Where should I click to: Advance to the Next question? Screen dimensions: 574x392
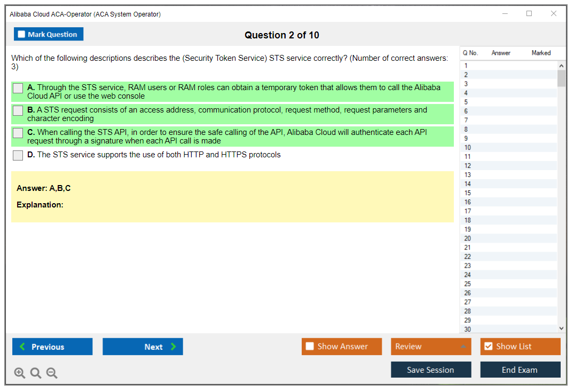tap(143, 347)
